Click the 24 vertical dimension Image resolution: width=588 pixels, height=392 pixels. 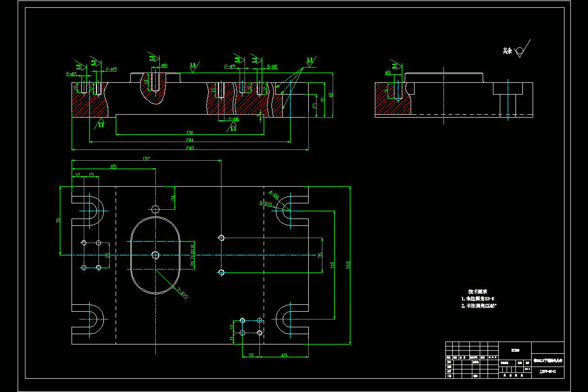pyautogui.click(x=172, y=198)
